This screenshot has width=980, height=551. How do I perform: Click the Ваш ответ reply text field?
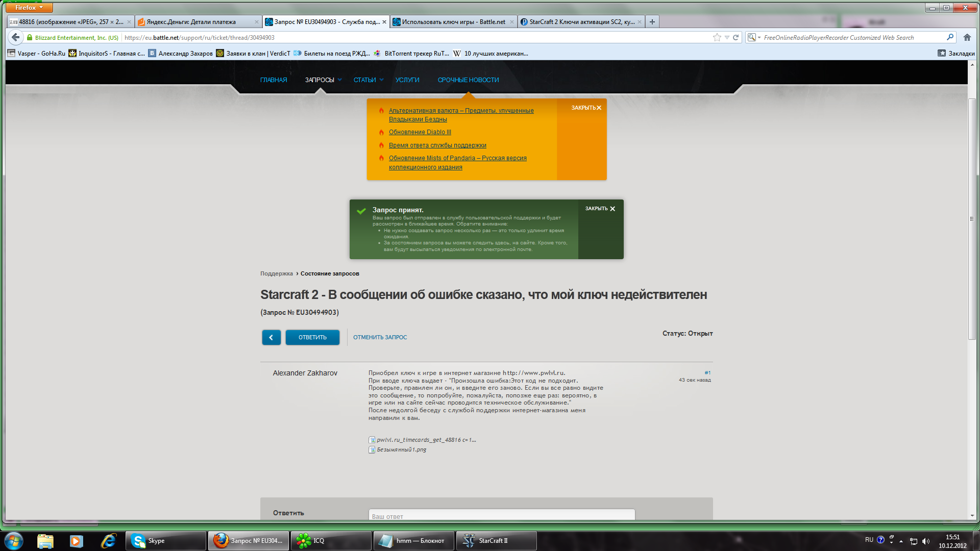(x=502, y=514)
